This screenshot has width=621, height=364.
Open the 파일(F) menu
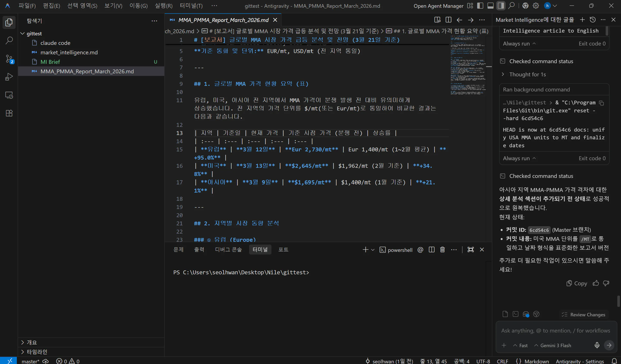tap(27, 6)
